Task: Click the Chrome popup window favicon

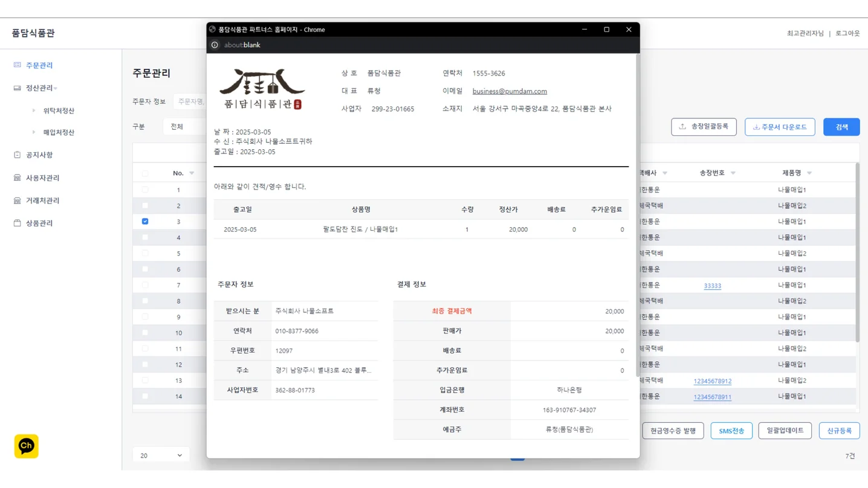Action: pyautogui.click(x=212, y=30)
